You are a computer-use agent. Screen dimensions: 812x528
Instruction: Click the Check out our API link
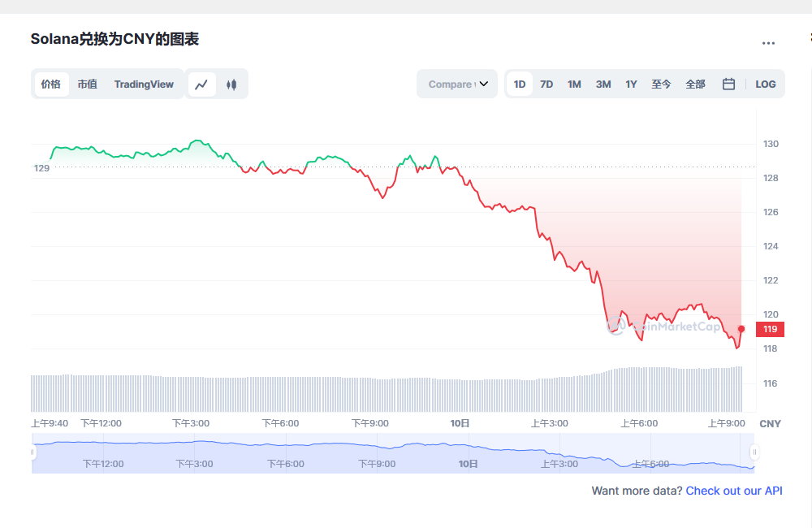point(733,490)
